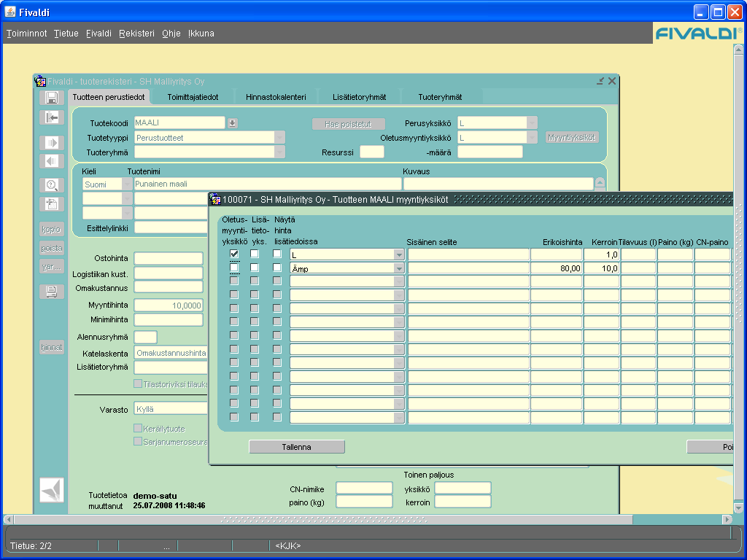The height and width of the screenshot is (560, 747).
Task: Click the Java icon in Fivaldi title bar
Action: coord(10,12)
